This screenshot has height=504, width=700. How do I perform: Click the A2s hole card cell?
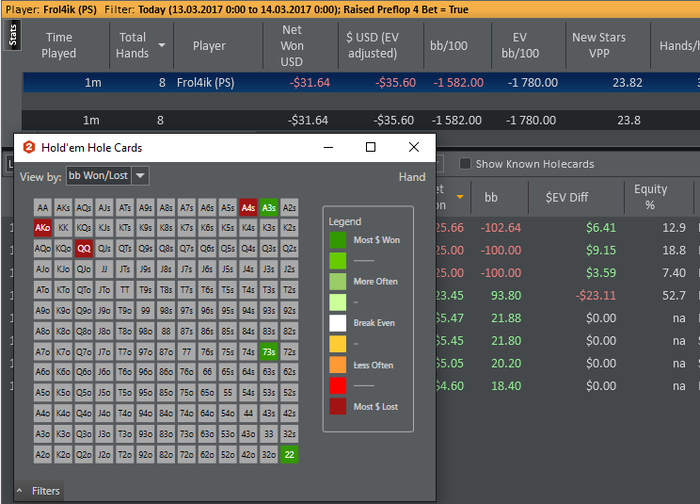pos(289,208)
